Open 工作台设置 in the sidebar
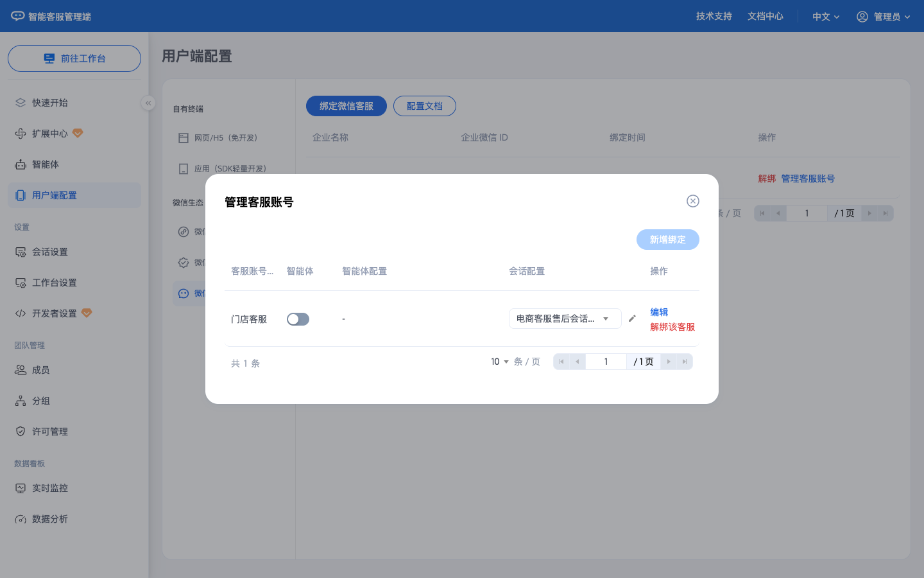924x578 pixels. point(74,283)
